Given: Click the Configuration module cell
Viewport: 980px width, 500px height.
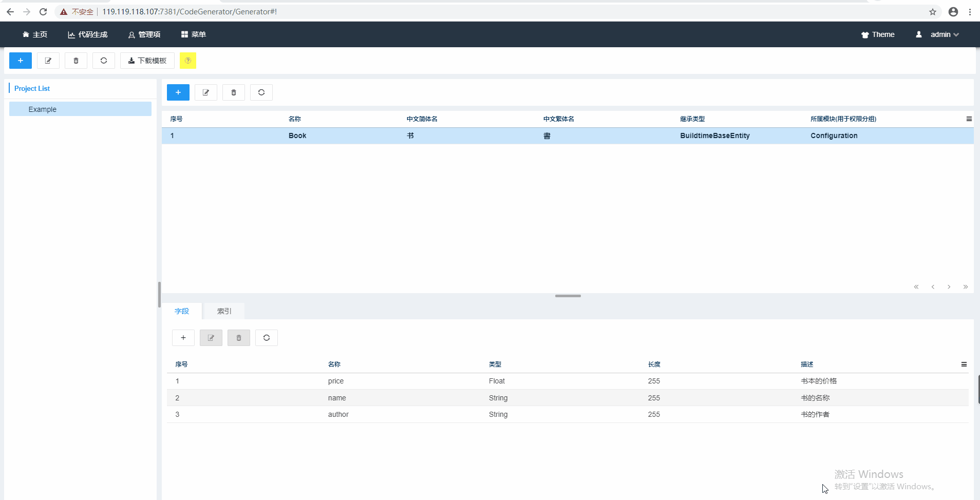Looking at the screenshot, I should click(x=834, y=136).
